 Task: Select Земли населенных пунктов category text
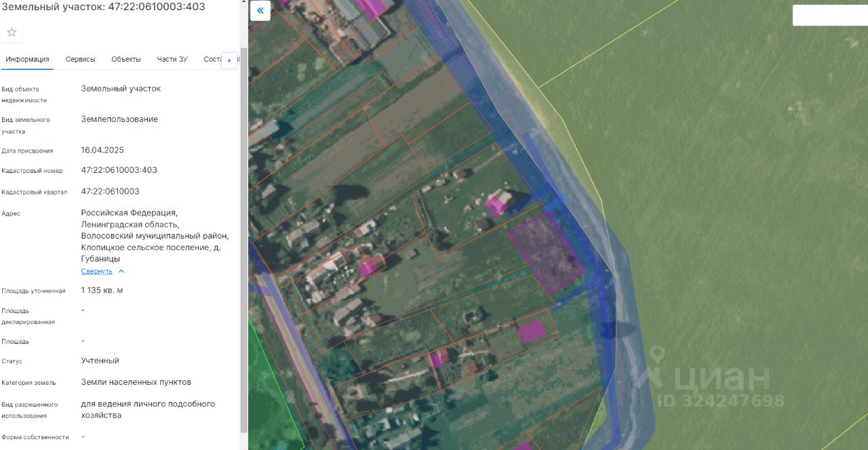pyautogui.click(x=136, y=382)
